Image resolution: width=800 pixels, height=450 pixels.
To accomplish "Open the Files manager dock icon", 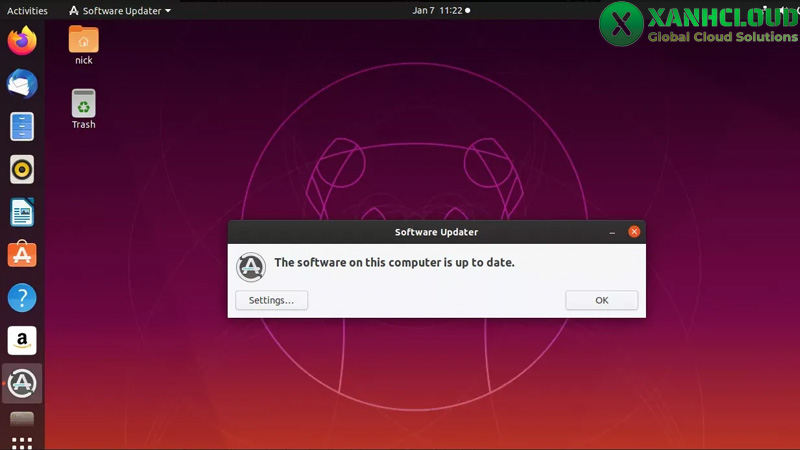I will coord(22,127).
